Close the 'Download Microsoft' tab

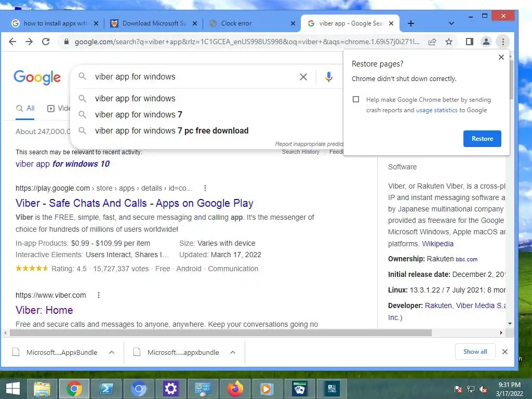(195, 23)
